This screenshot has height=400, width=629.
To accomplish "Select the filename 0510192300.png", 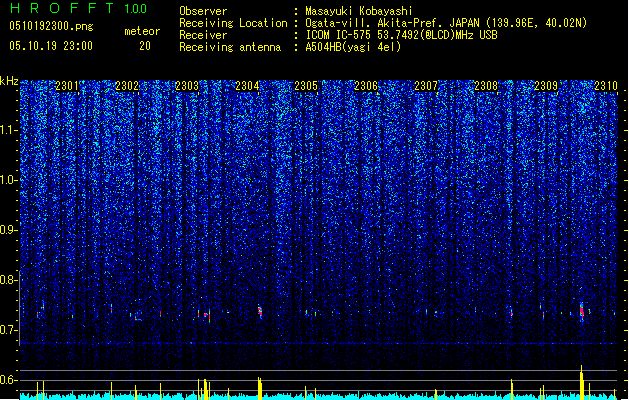I will (x=51, y=27).
